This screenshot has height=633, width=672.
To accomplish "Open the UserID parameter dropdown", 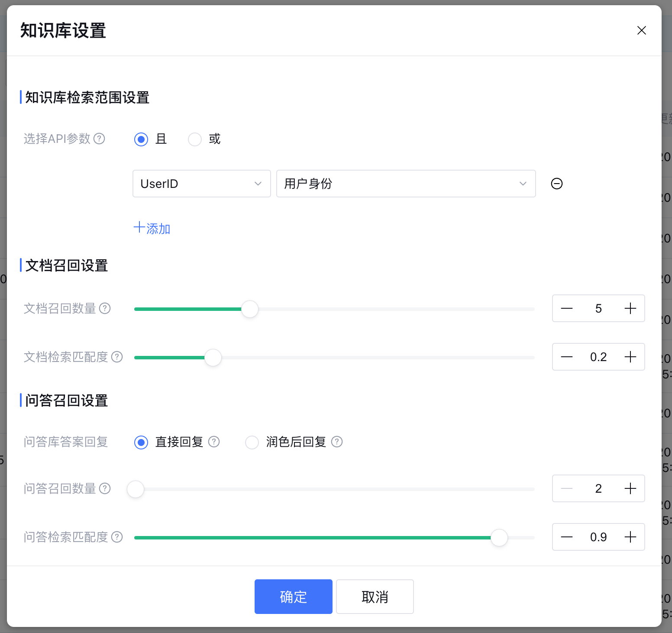I will (x=201, y=184).
